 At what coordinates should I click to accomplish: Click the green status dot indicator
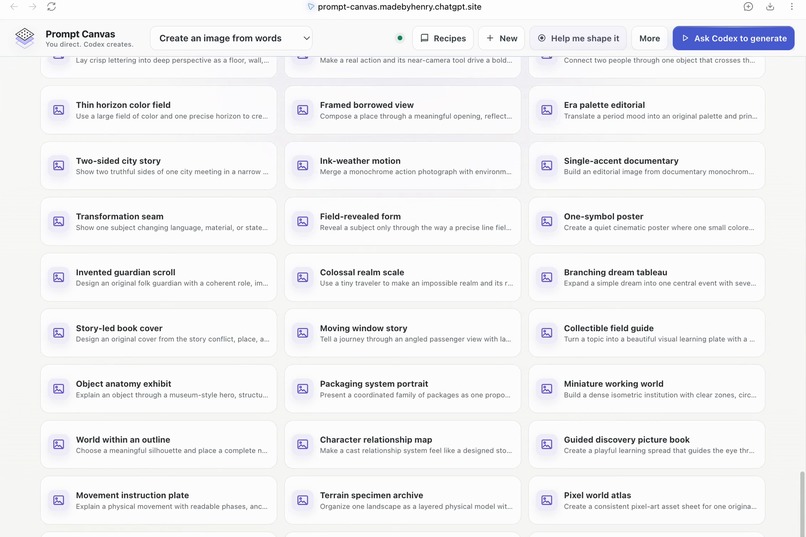(x=400, y=38)
